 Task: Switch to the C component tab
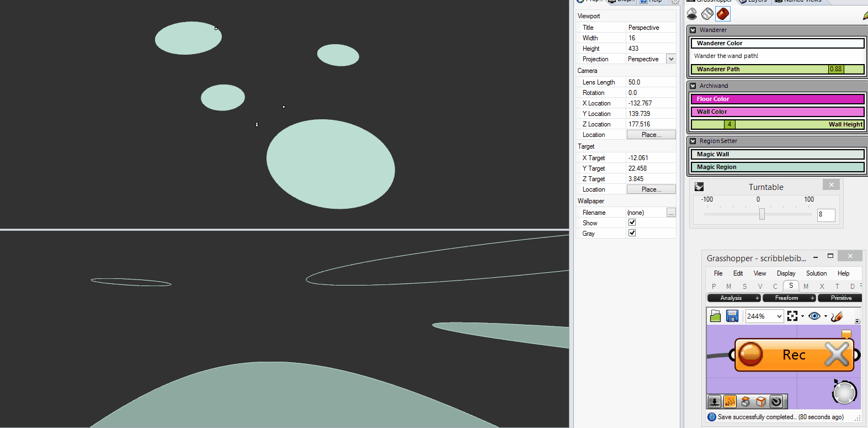pyautogui.click(x=775, y=286)
